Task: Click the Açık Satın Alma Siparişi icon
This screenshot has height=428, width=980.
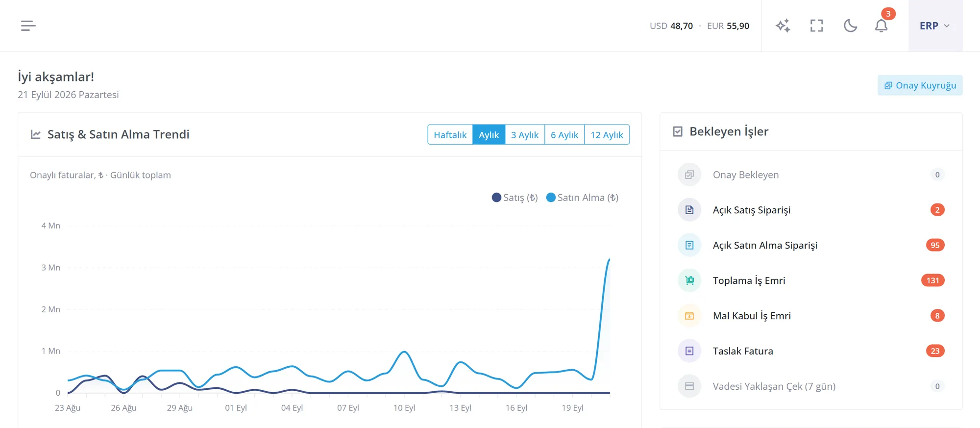Action: 689,245
